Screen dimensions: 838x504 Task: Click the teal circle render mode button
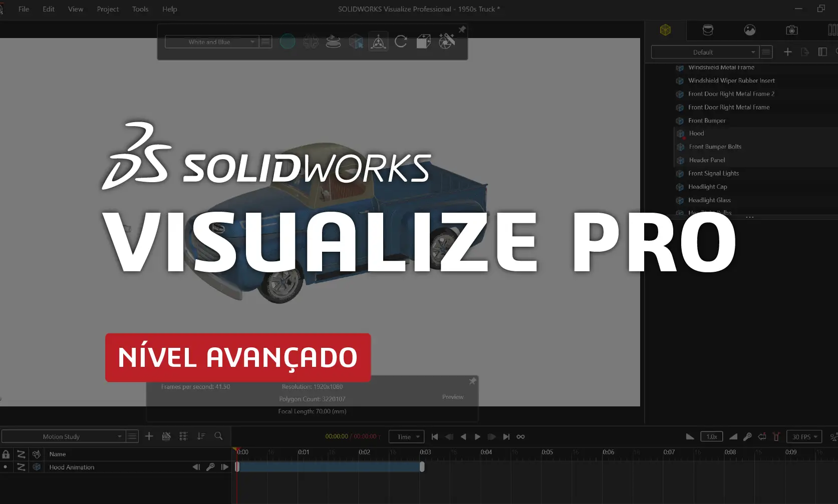[x=288, y=42]
